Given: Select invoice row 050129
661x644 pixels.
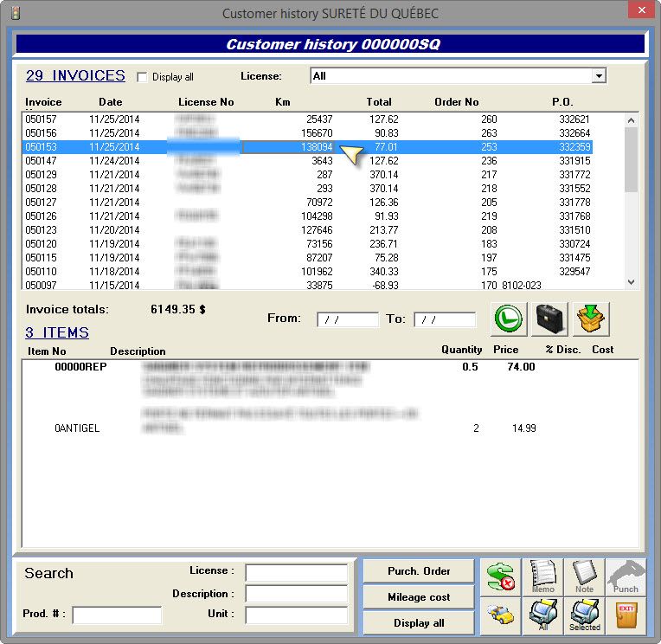Looking at the screenshot, I should [307, 175].
